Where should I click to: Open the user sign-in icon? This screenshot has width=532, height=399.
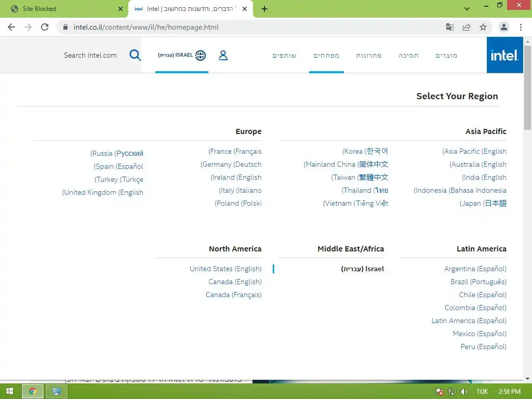pyautogui.click(x=223, y=55)
